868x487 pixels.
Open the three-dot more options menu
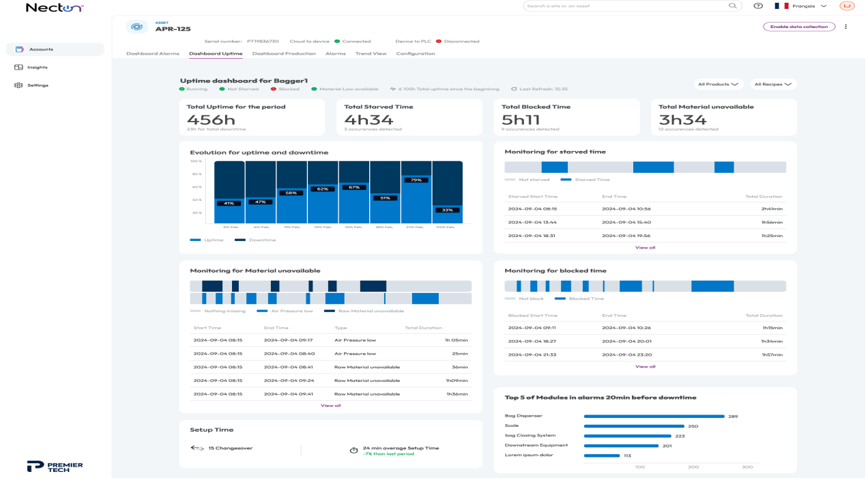click(x=846, y=27)
